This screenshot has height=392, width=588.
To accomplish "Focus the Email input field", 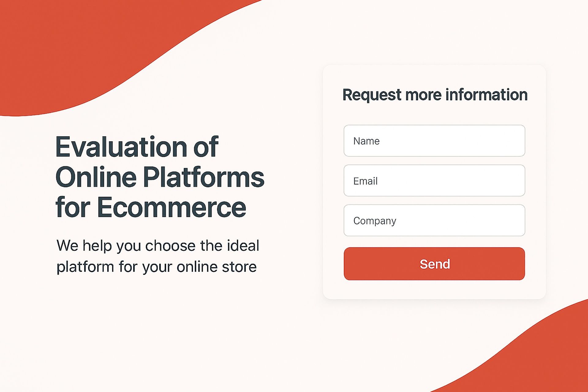I will [x=434, y=181].
